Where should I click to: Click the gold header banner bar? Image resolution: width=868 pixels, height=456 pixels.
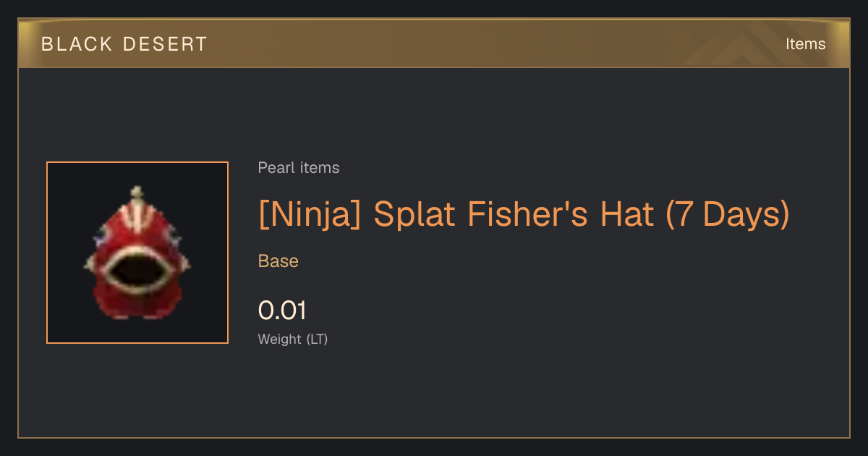(434, 43)
